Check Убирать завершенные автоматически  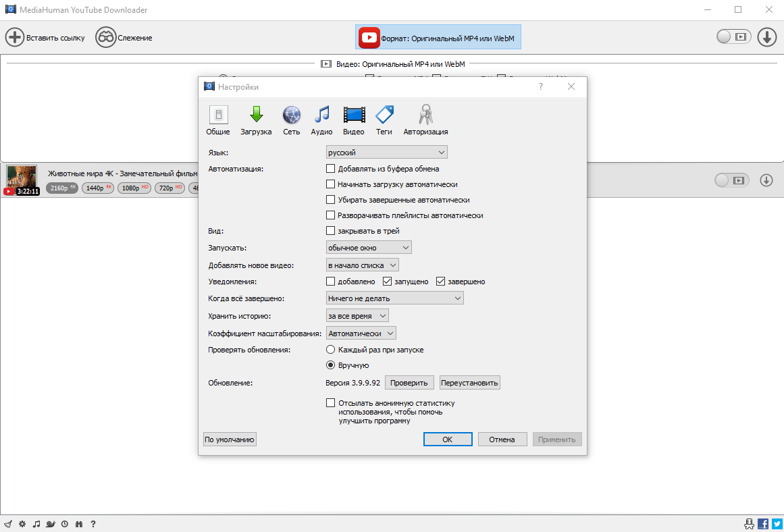pyautogui.click(x=330, y=200)
